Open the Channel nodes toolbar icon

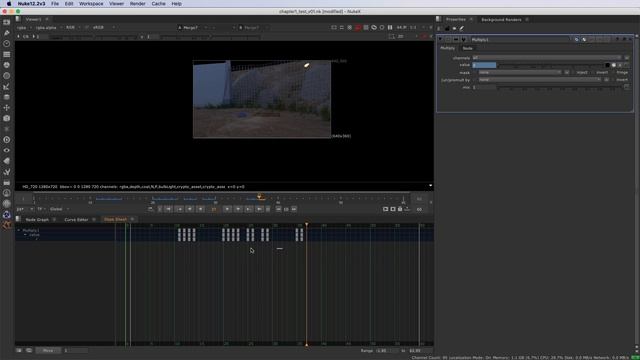coord(7,54)
